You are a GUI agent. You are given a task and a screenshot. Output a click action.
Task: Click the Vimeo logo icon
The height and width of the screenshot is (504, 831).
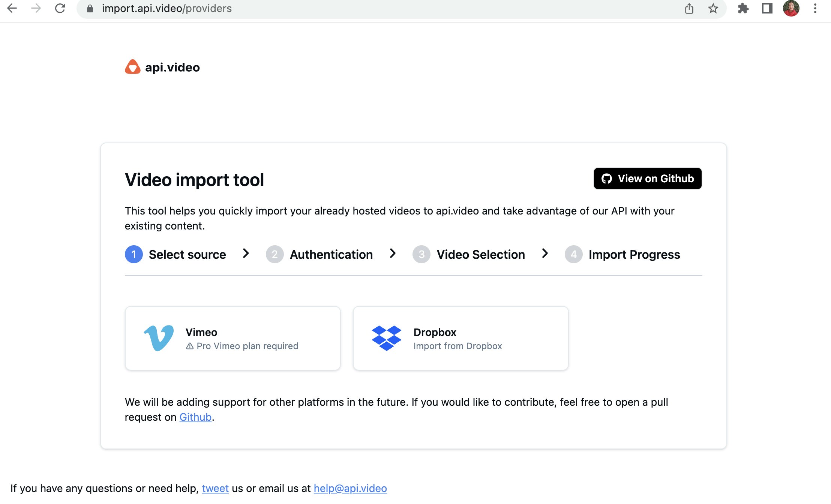tap(159, 338)
